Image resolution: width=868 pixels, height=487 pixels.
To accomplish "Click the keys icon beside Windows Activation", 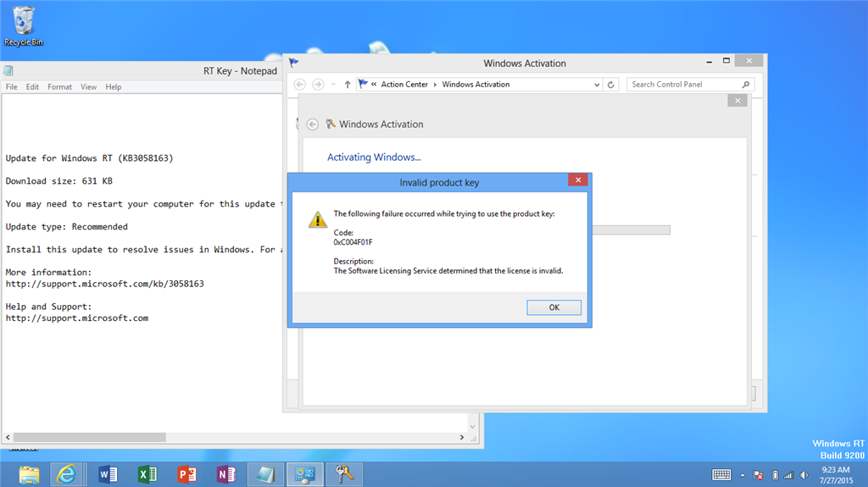I will coord(331,124).
